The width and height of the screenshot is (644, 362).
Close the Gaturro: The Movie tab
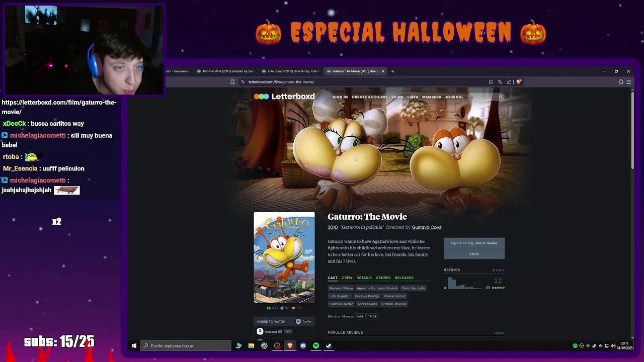click(383, 71)
